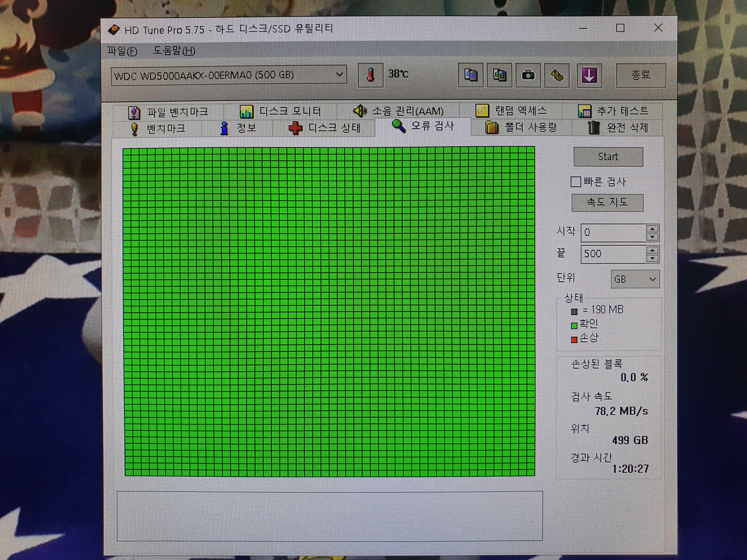Switch to the 파일 벤치마크 tab
The width and height of the screenshot is (747, 560).
coord(168,112)
